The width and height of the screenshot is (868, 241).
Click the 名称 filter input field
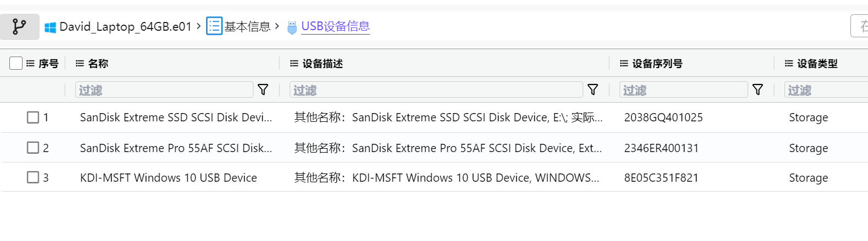point(164,89)
